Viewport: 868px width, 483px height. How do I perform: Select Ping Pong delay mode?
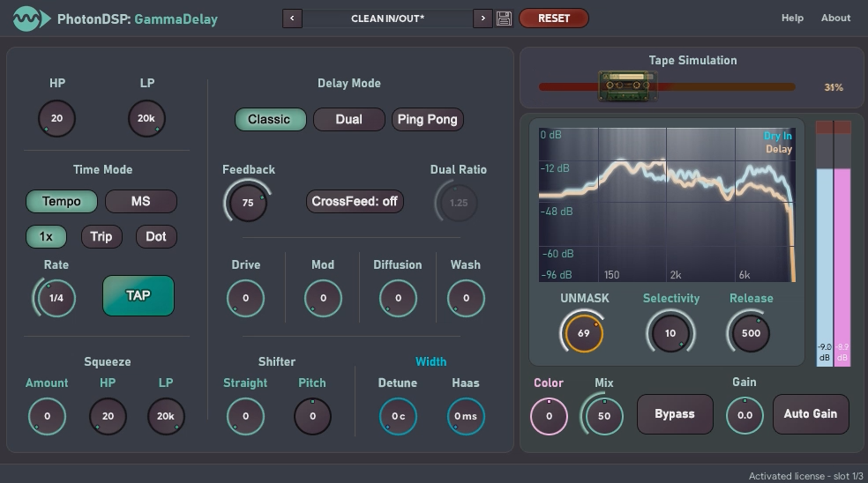click(427, 120)
